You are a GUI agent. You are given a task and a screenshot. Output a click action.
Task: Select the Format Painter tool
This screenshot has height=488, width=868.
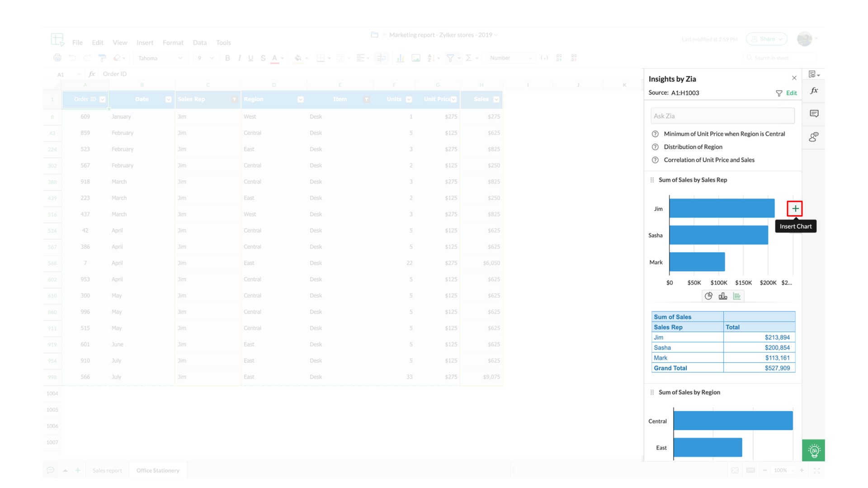click(102, 57)
